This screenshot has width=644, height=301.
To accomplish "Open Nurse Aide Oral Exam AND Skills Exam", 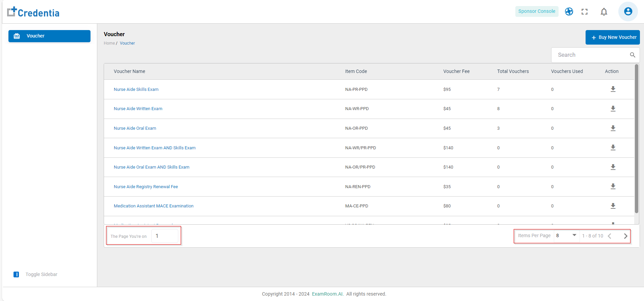I will 152,167.
